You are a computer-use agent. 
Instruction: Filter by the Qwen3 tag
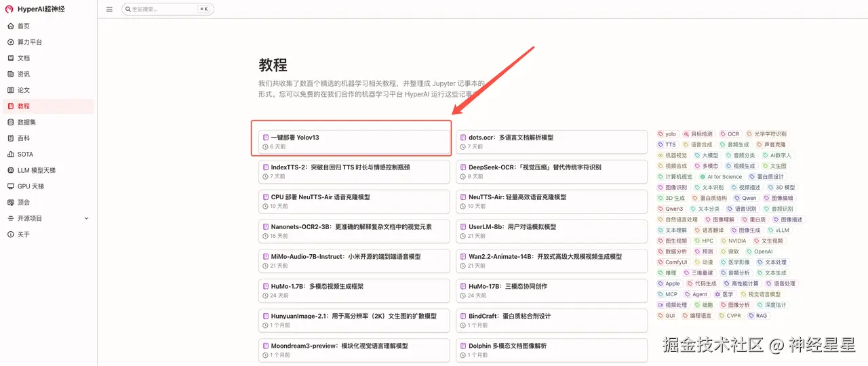(670, 209)
